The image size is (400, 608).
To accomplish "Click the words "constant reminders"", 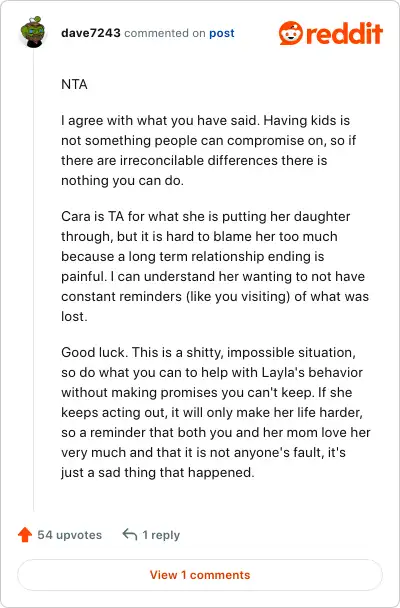I will [x=121, y=297].
